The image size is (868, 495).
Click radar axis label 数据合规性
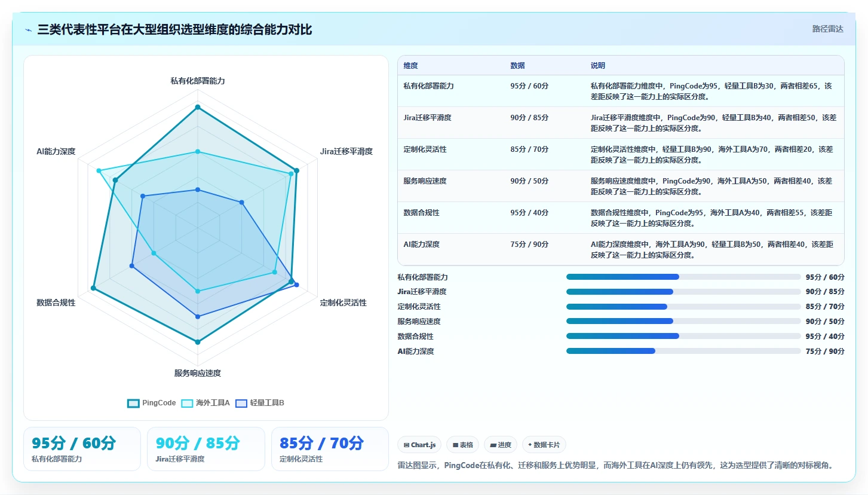56,302
